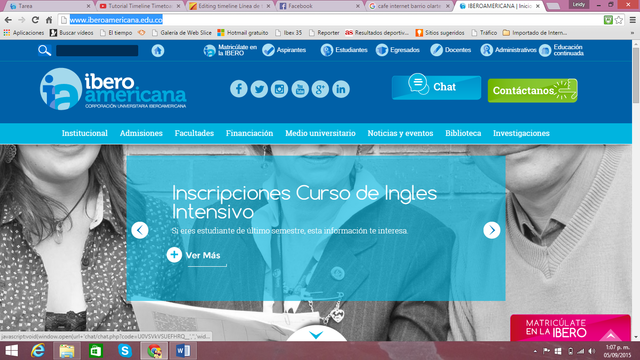Open the Egresados link

coord(398,50)
